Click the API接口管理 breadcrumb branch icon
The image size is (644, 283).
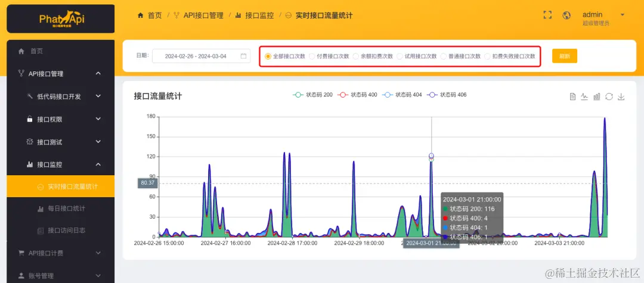click(x=177, y=15)
